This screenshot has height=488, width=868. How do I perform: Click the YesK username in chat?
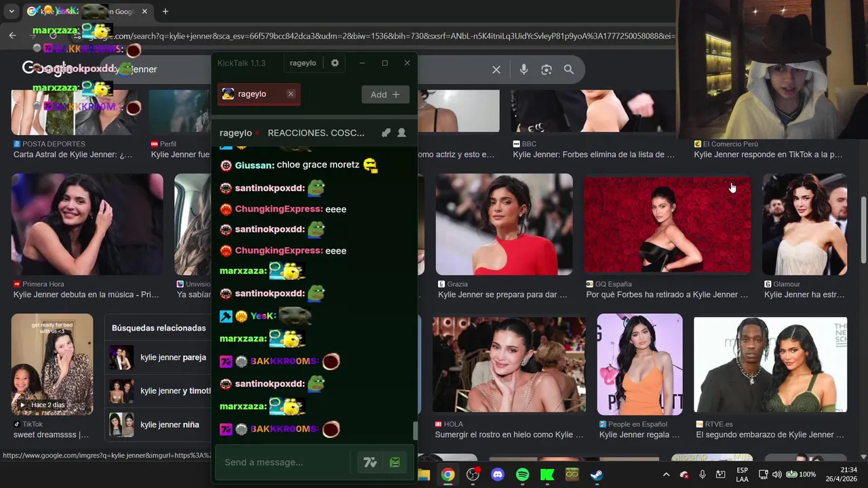click(262, 317)
